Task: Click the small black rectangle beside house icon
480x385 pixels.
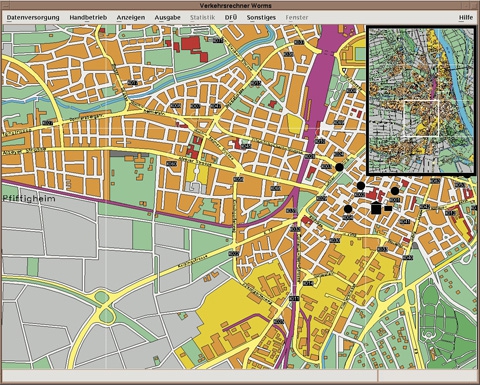Action: 388,208
